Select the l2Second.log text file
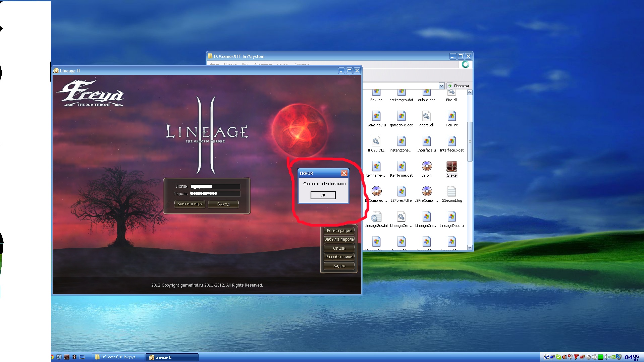Viewport: 644px width, 362px height. click(x=451, y=192)
